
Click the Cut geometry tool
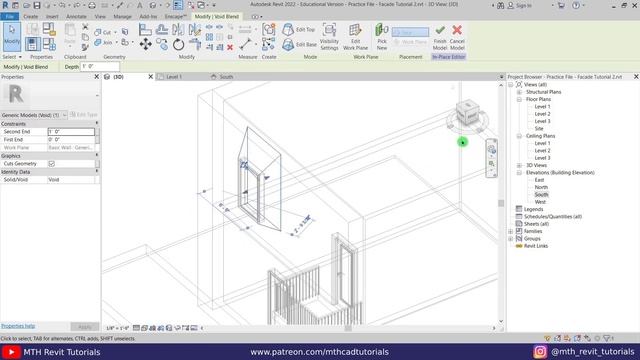103,32
